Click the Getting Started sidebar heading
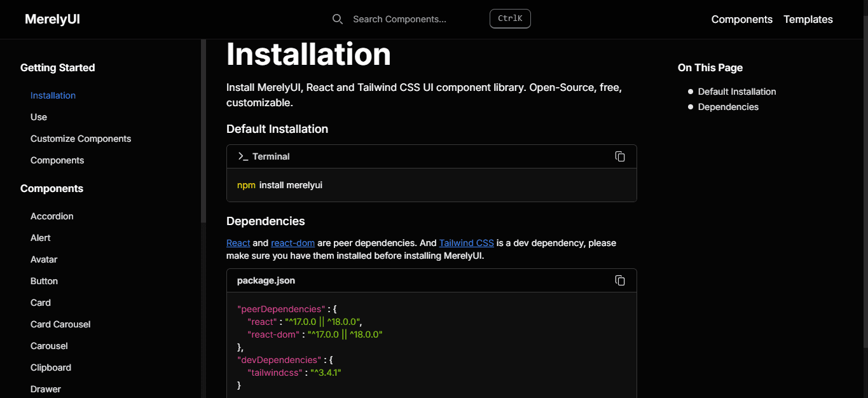The width and height of the screenshot is (868, 398). pos(57,68)
